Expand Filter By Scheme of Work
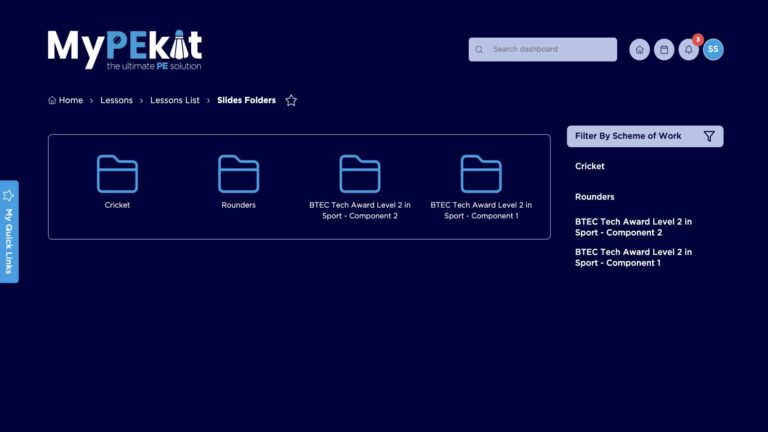Image resolution: width=768 pixels, height=432 pixels. tap(645, 136)
